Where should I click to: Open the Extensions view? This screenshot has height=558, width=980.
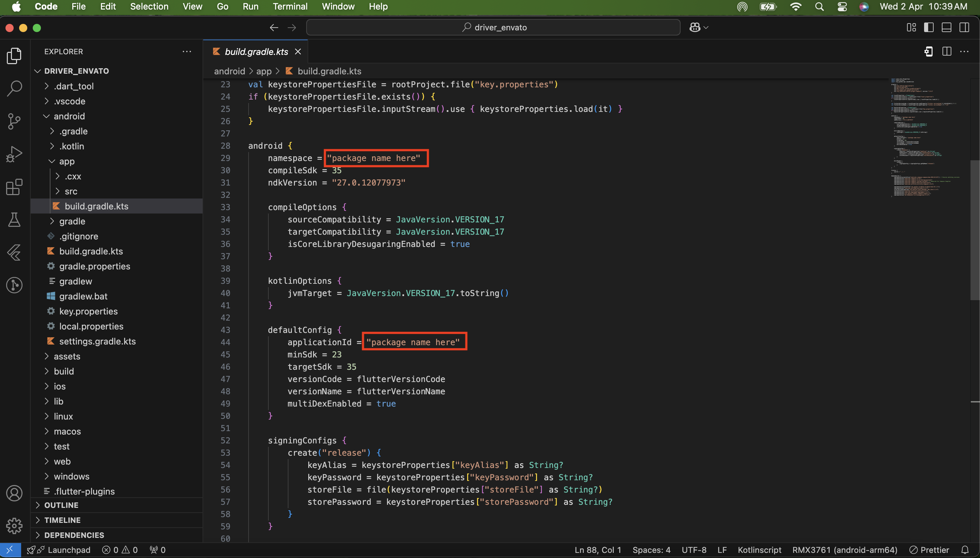click(15, 187)
